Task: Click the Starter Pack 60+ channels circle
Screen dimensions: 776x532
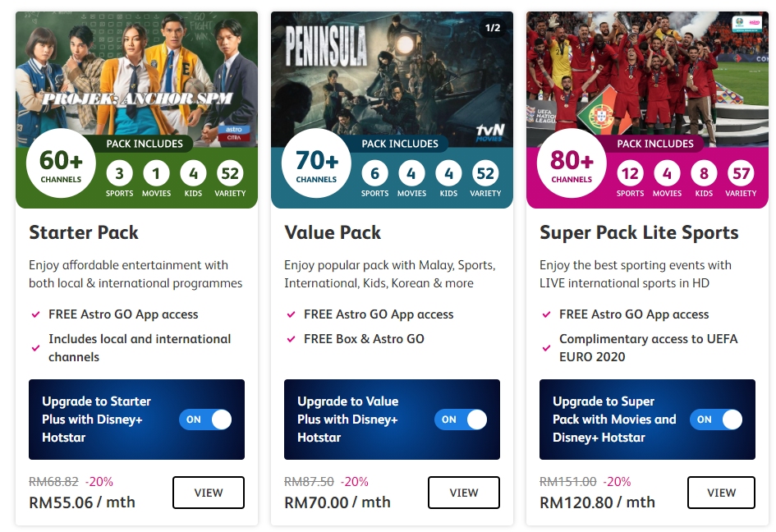Action: (61, 163)
